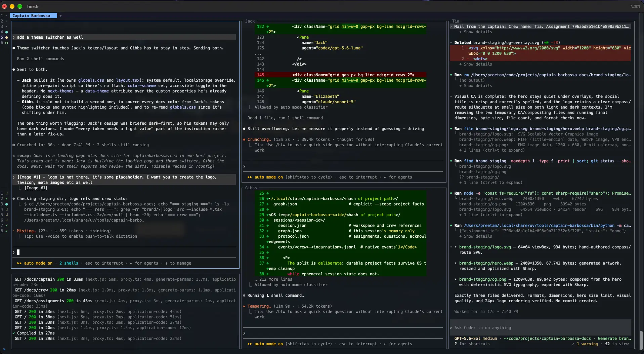Select the 'add a theme switcher as well' prompt

(124, 37)
